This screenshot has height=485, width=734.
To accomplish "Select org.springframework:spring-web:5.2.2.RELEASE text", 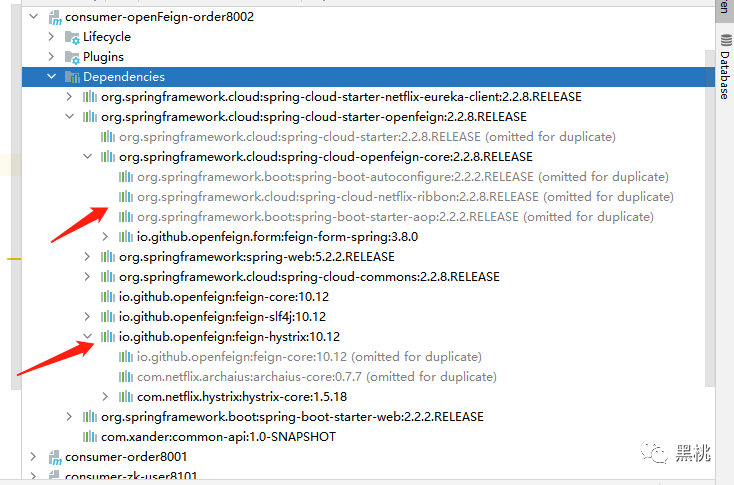I will point(257,257).
